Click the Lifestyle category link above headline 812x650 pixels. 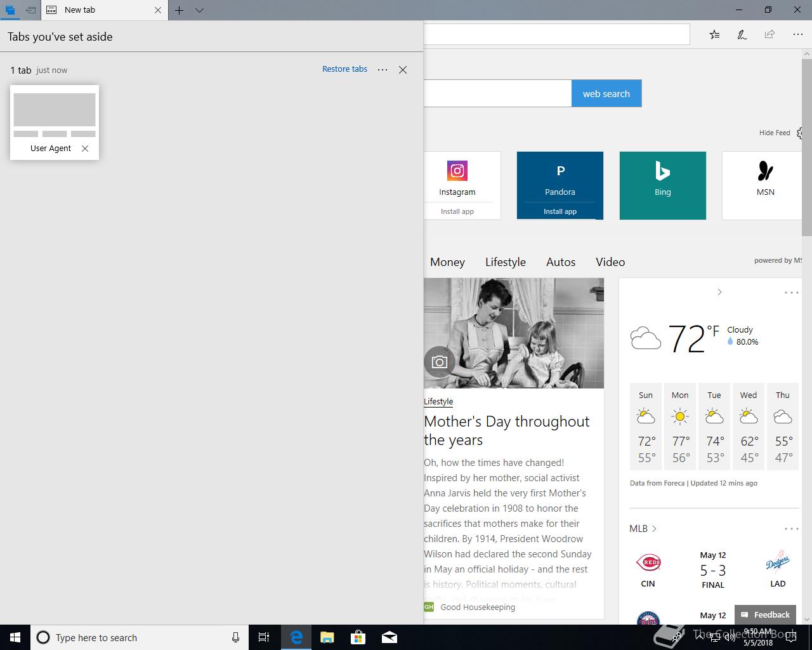[438, 402]
